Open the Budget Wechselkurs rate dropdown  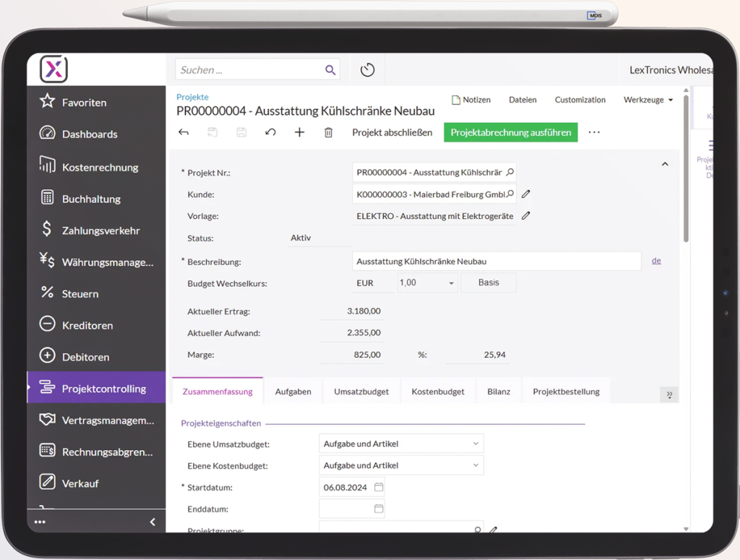click(x=452, y=283)
